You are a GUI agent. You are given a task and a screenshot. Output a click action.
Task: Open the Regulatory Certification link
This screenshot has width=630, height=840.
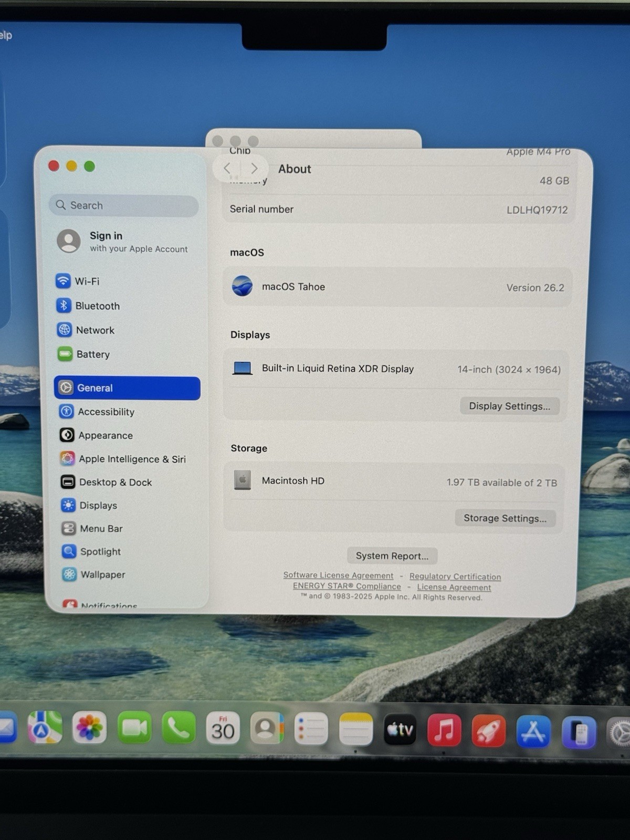tap(455, 576)
